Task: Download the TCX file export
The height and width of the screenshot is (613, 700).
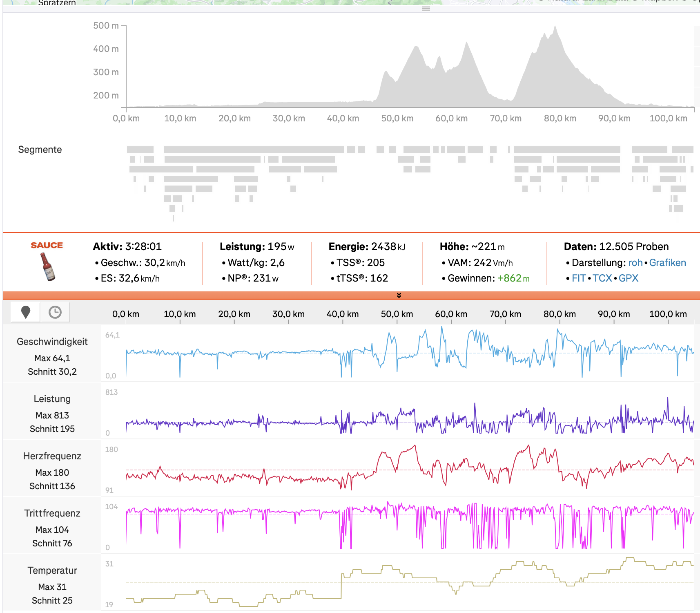Action: pos(602,278)
